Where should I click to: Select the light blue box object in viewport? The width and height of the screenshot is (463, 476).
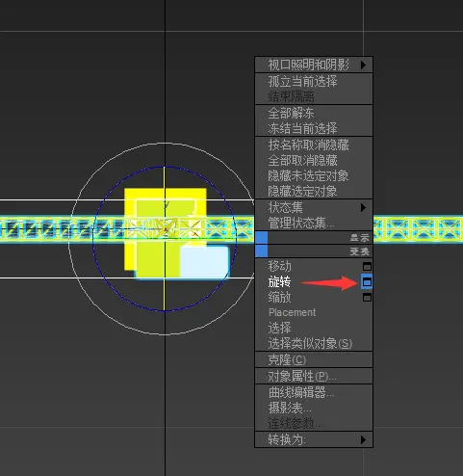point(205,262)
